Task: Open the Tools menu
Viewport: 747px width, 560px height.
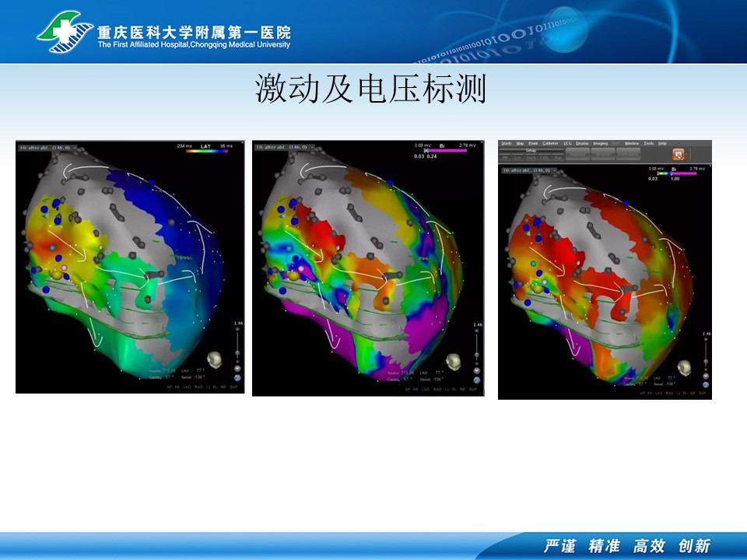Action: tap(649, 143)
